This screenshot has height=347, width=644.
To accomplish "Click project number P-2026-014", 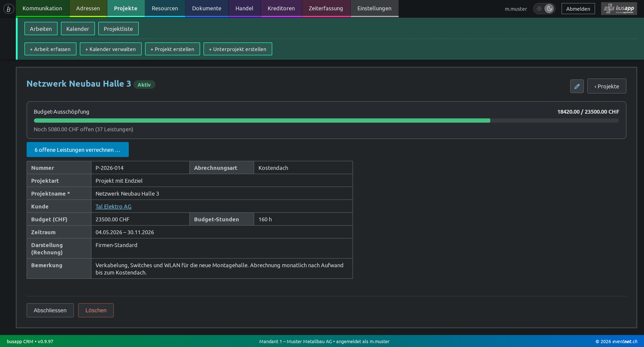I will point(109,168).
